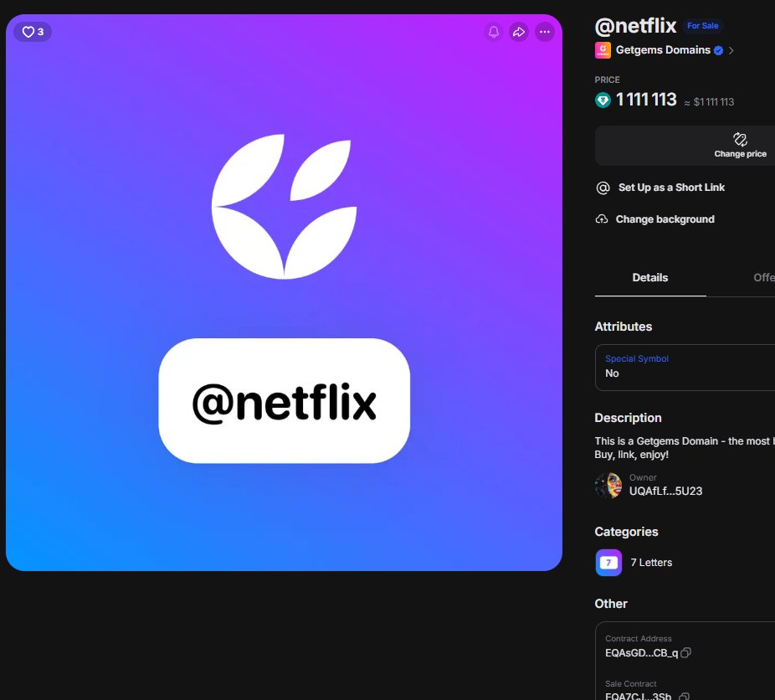Open the three-dots more options menu
775x700 pixels.
tap(544, 32)
